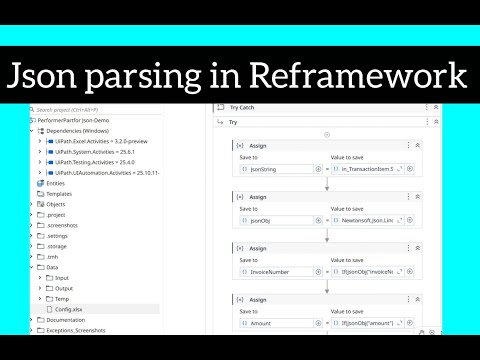Open Try Catch options menu
The width and height of the screenshot is (480, 360).
click(426, 107)
